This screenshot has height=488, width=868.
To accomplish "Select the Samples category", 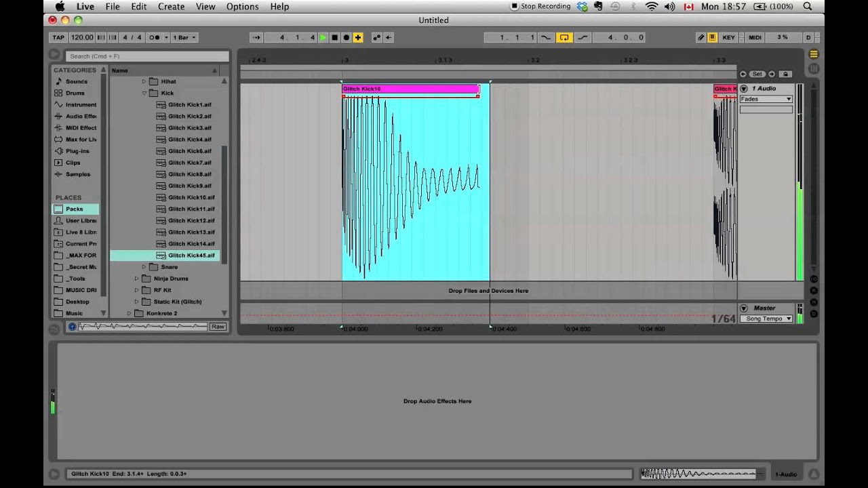I will [x=76, y=174].
